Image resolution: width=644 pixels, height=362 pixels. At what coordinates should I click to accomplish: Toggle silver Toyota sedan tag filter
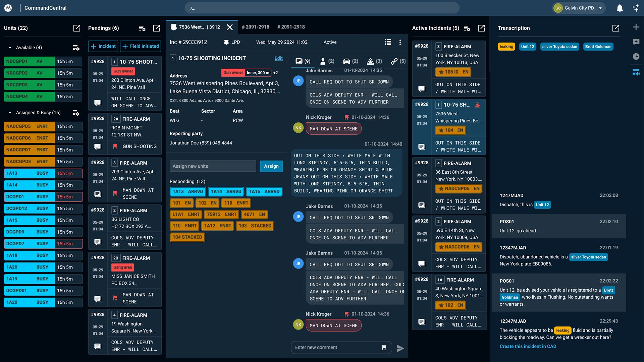click(559, 47)
